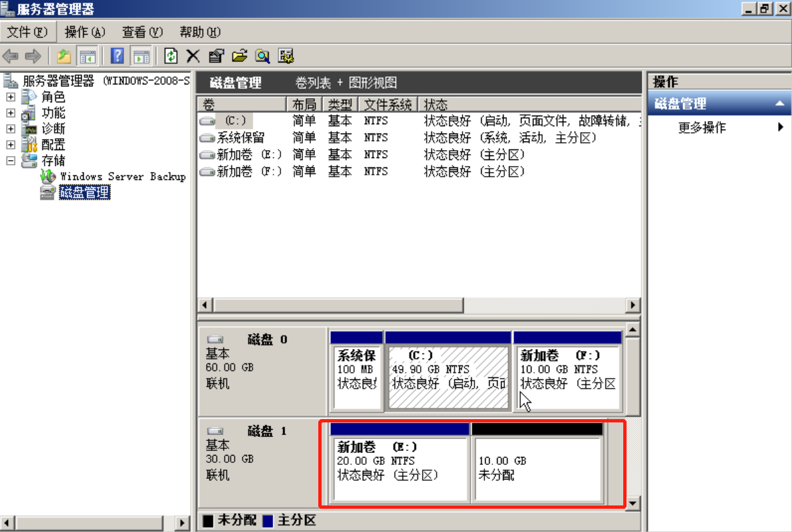Screen dimensions: 792x532
Task: Click 更多操作 in the actions pane
Action: pos(702,128)
